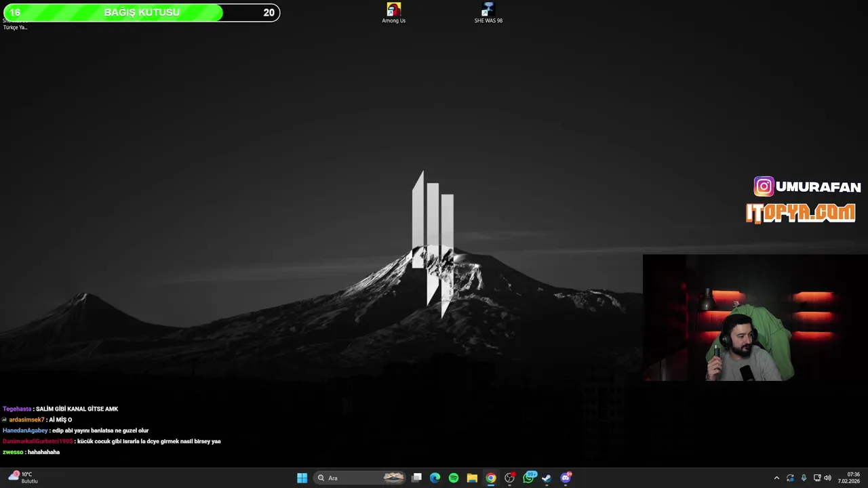Switch to Google Chrome on the taskbar
The image size is (868, 488).
tap(491, 478)
